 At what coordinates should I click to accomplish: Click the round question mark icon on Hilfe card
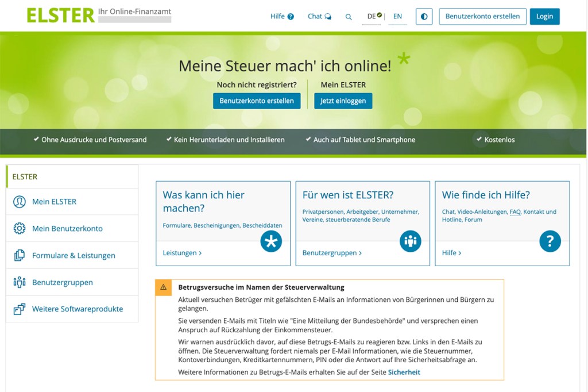coord(550,241)
